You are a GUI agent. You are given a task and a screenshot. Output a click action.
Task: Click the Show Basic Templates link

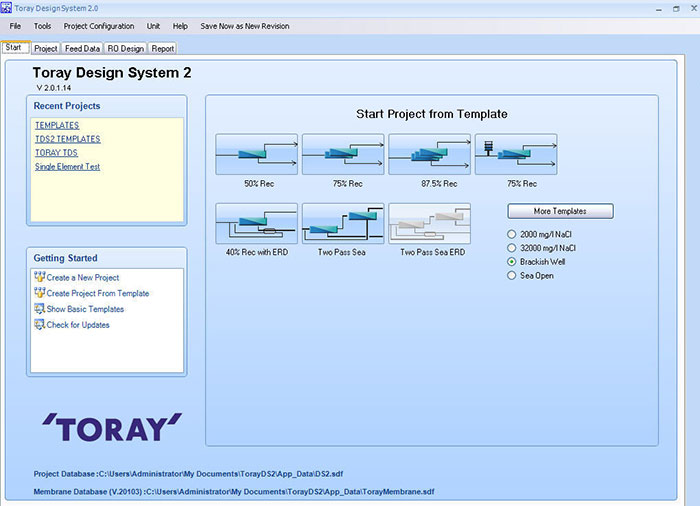tap(85, 309)
